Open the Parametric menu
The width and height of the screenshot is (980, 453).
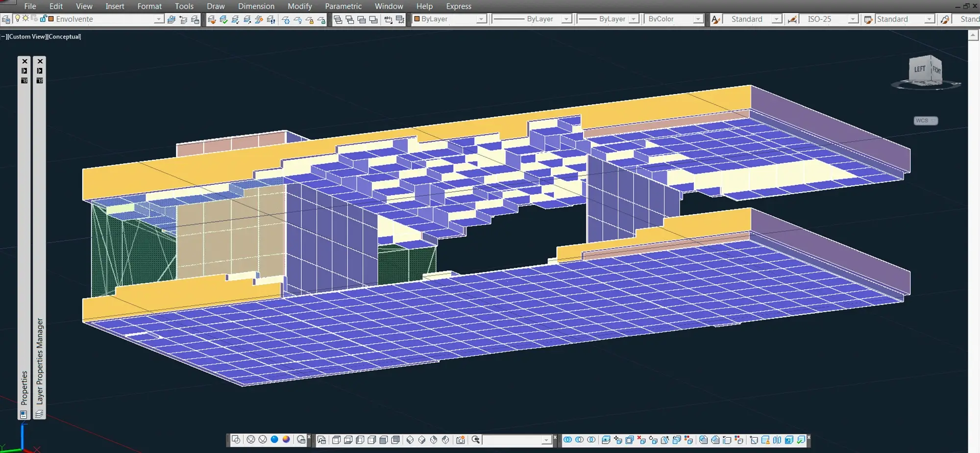click(x=343, y=6)
